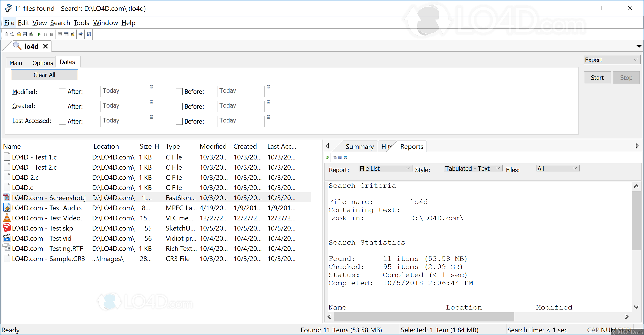Open the Expert mode dropdown
This screenshot has height=335, width=644.
(x=612, y=60)
